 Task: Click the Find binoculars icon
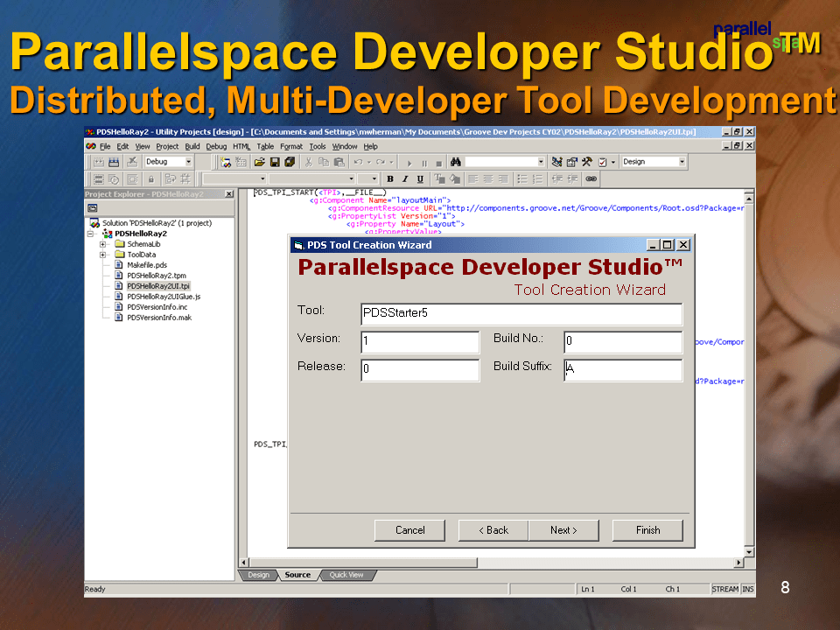[455, 162]
